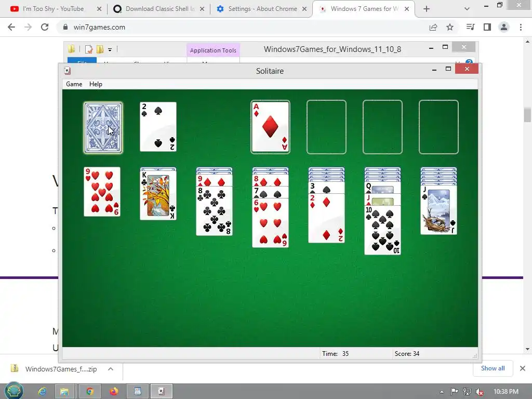Open a new Chrome tab
This screenshot has height=399, width=532.
[427, 9]
